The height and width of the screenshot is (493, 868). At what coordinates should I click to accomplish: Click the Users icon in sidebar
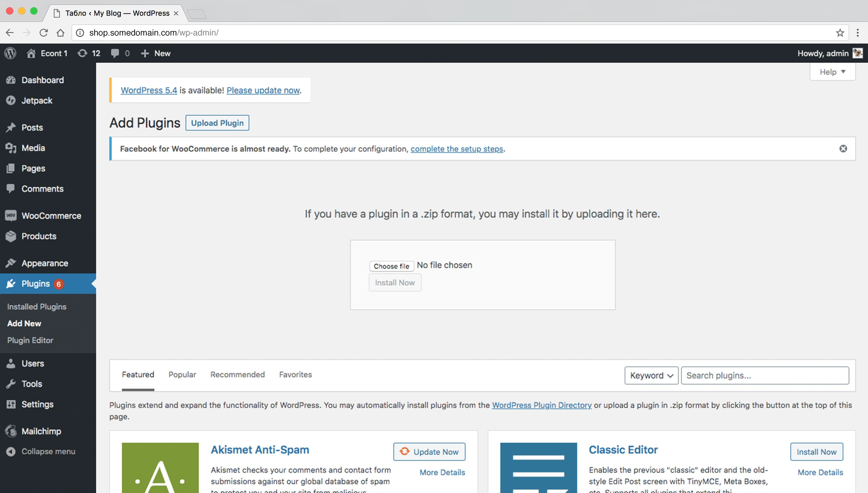11,363
